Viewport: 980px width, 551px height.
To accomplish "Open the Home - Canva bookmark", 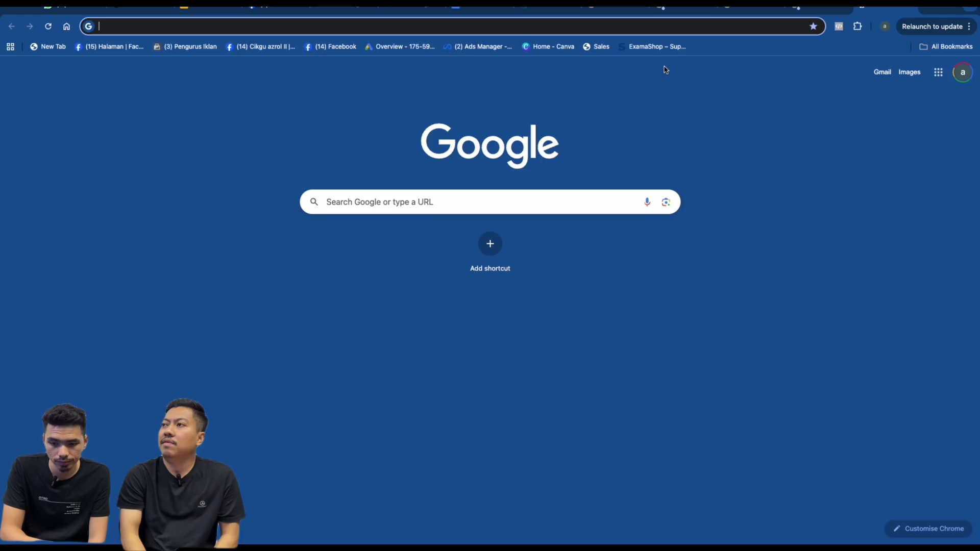I will [548, 46].
